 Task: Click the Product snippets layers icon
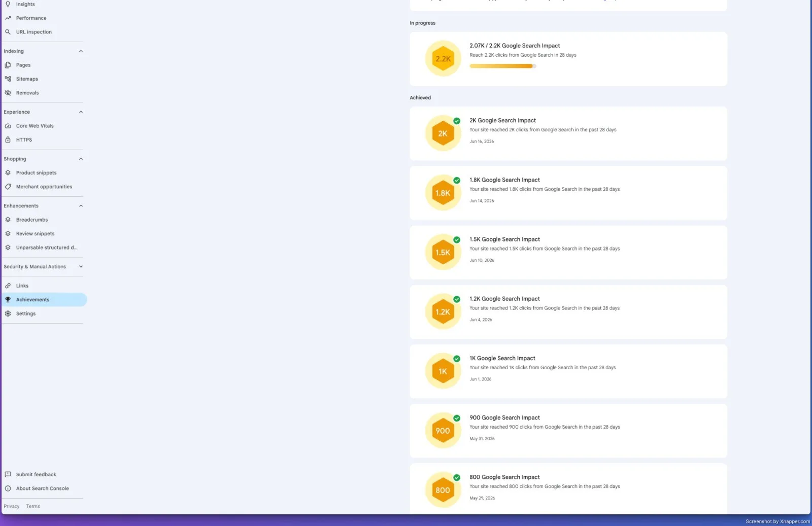pos(8,173)
